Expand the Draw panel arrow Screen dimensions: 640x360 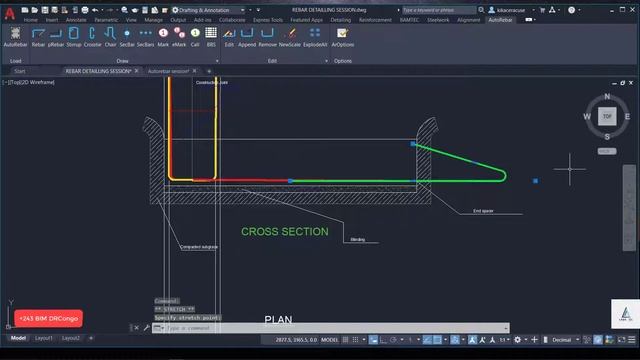tap(217, 61)
